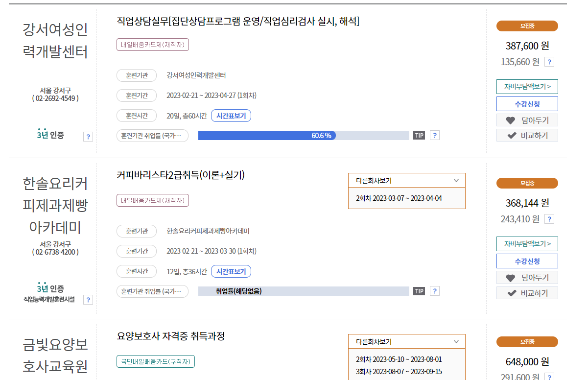588x380 pixels.
Task: Select the 2회차 2023-03-07 session option
Action: point(407,199)
